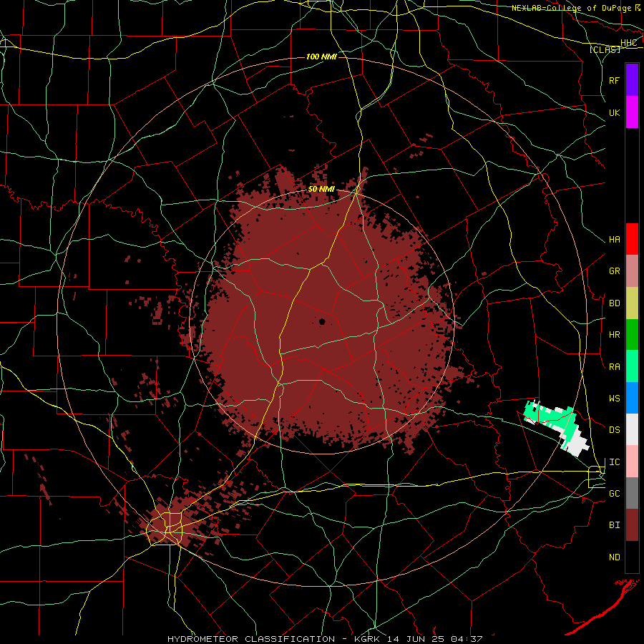Click the "RA" legend label
Viewport: 644px width, 644px height.
click(x=614, y=367)
